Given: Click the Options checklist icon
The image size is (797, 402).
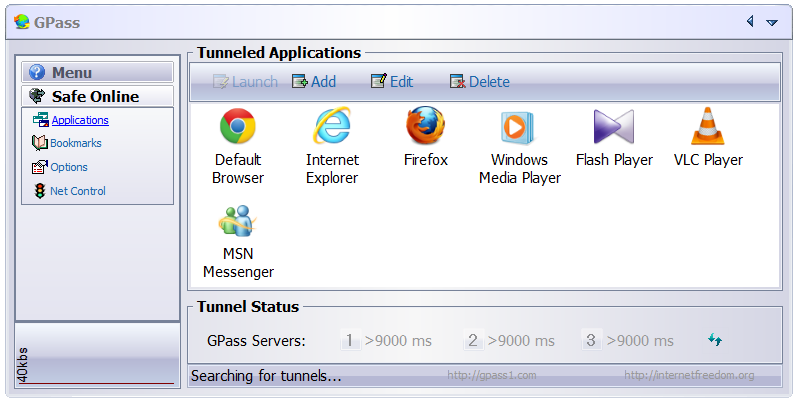Looking at the screenshot, I should click(x=39, y=167).
